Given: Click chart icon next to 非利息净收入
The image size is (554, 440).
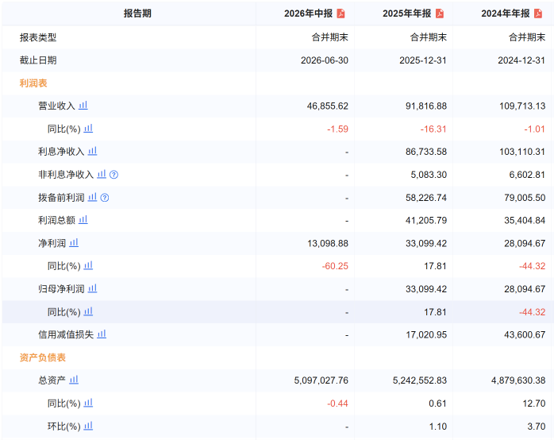Looking at the screenshot, I should click(x=101, y=174).
